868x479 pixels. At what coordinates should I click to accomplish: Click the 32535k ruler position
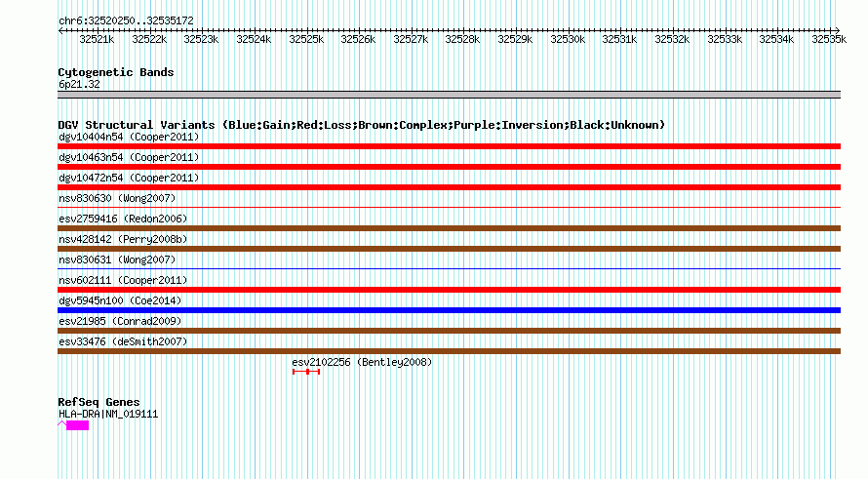coord(829,39)
